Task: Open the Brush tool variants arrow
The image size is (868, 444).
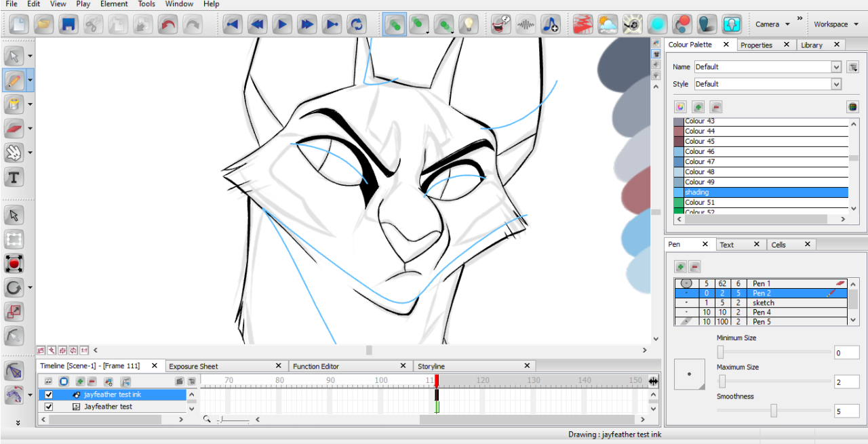Action: [x=31, y=81]
